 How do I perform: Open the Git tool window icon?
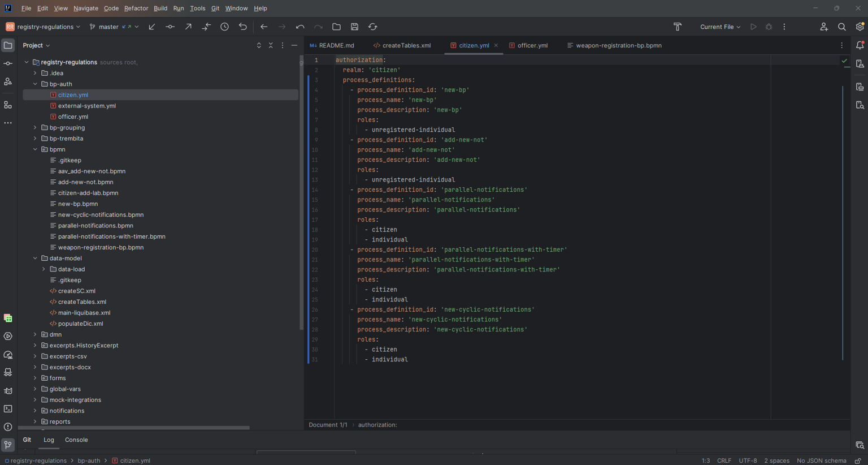tap(8, 445)
